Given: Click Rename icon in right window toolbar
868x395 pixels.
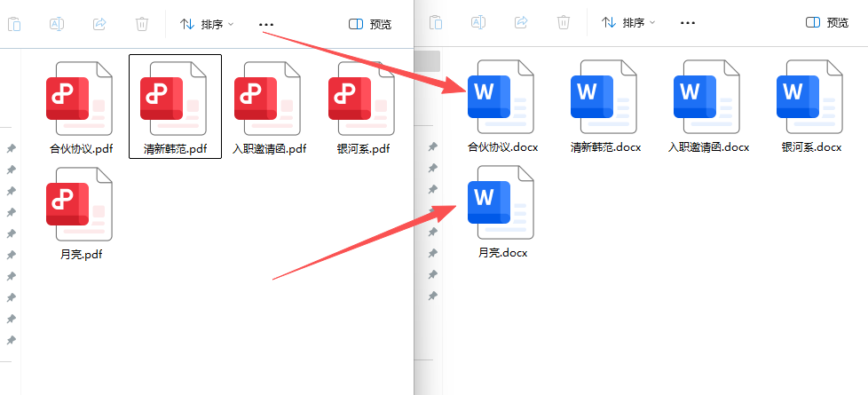Looking at the screenshot, I should point(478,22).
